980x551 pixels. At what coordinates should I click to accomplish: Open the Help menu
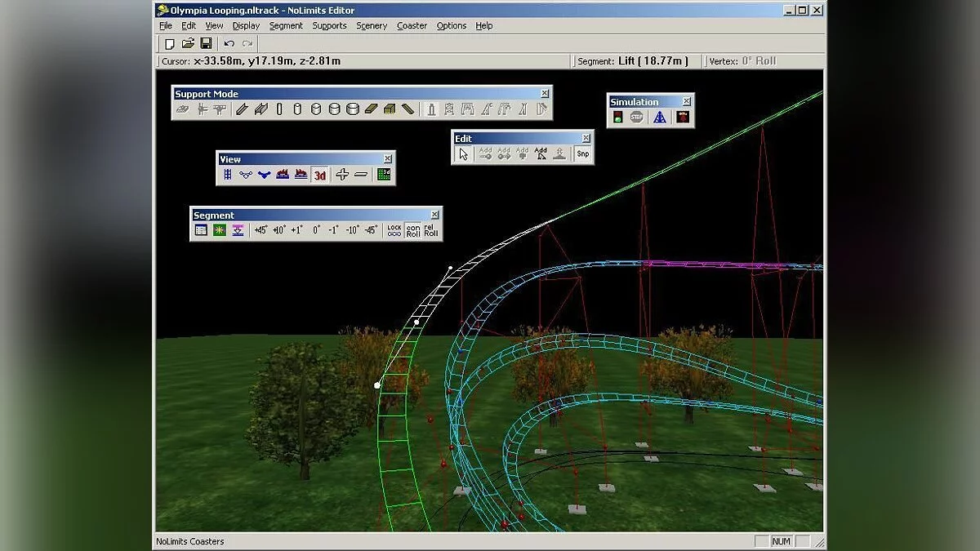(x=484, y=25)
